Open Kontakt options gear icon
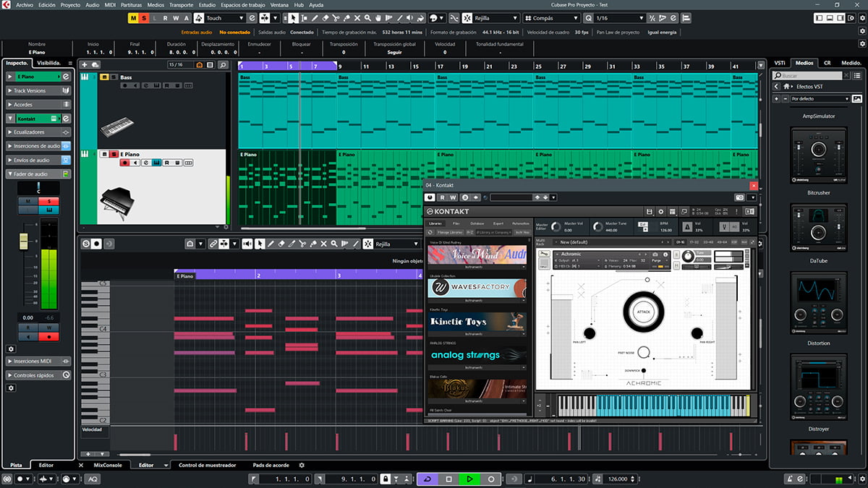The image size is (868, 488). pos(661,212)
